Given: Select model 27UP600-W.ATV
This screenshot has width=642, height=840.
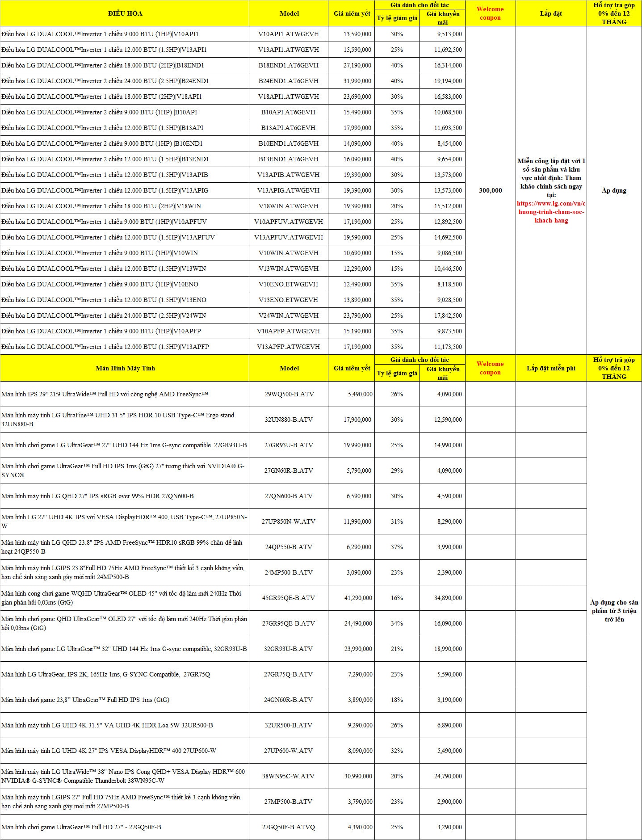Looking at the screenshot, I should pyautogui.click(x=289, y=751).
